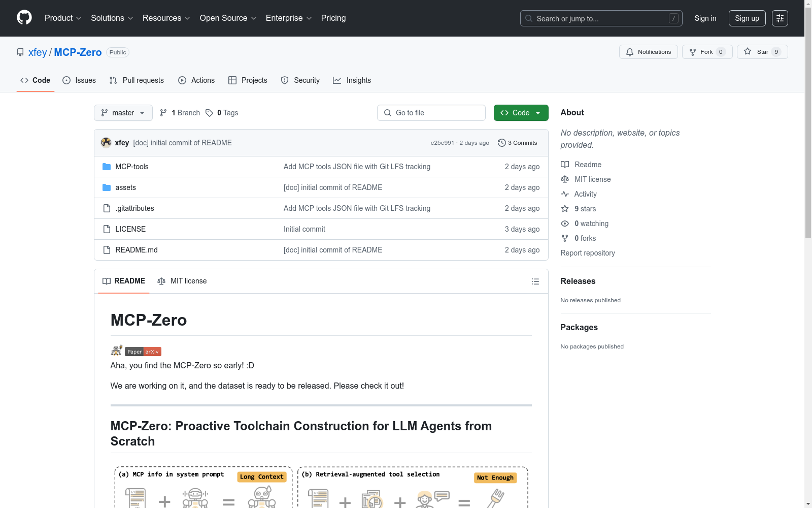Click the star icon beside 9 stars
The width and height of the screenshot is (812, 508).
565,209
